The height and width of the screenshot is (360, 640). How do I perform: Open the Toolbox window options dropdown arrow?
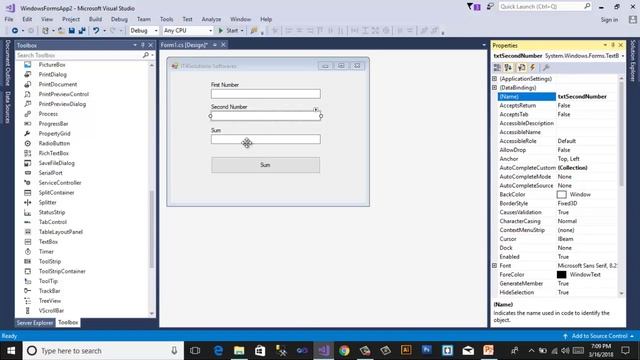135,45
